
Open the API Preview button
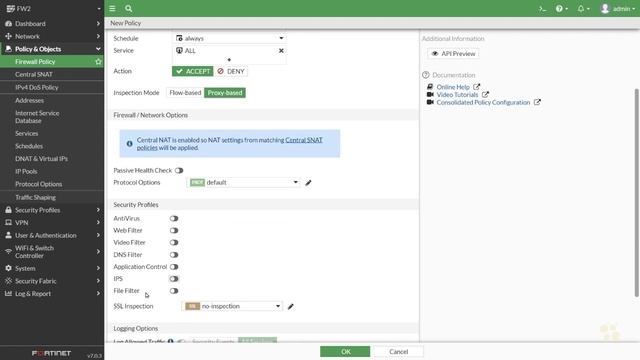[453, 53]
